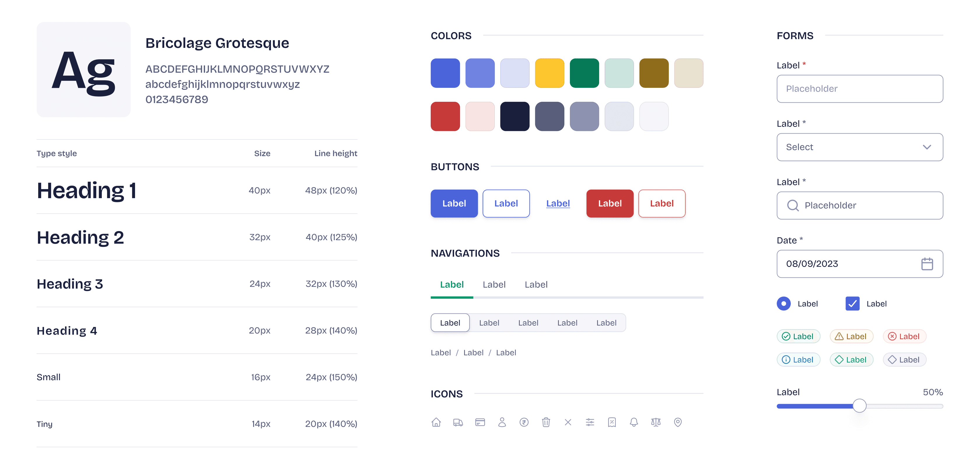Open the Select dropdown

[860, 147]
